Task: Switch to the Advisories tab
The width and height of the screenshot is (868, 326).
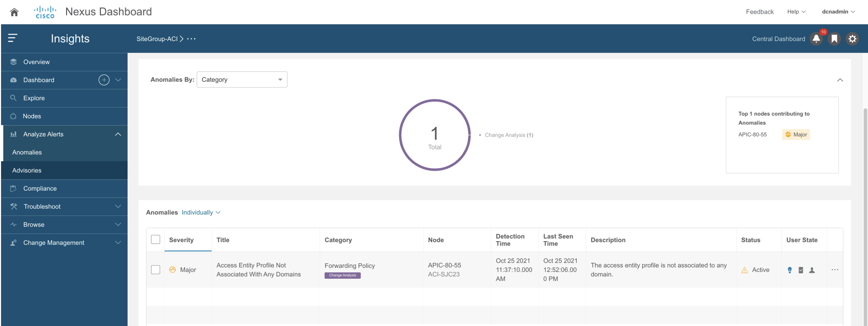Action: point(27,170)
